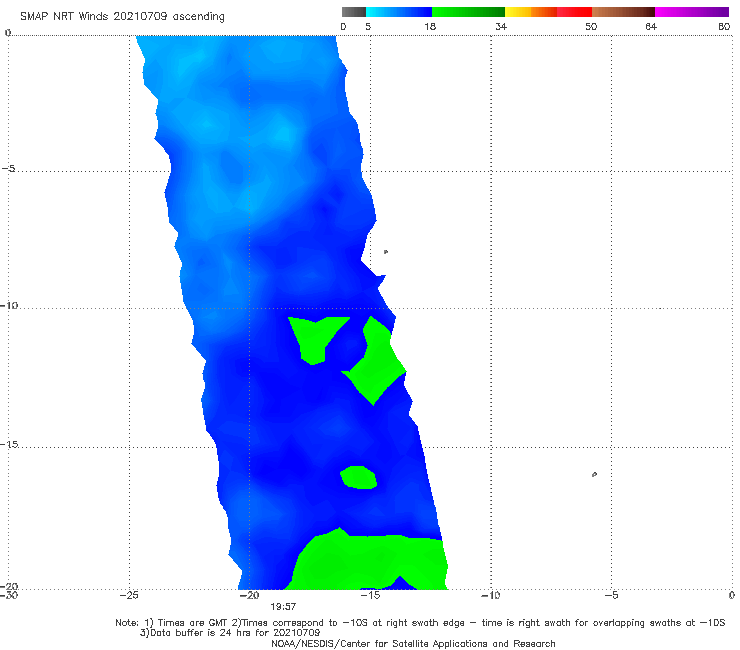
Task: Click the color bar value '34'
Action: [x=501, y=26]
